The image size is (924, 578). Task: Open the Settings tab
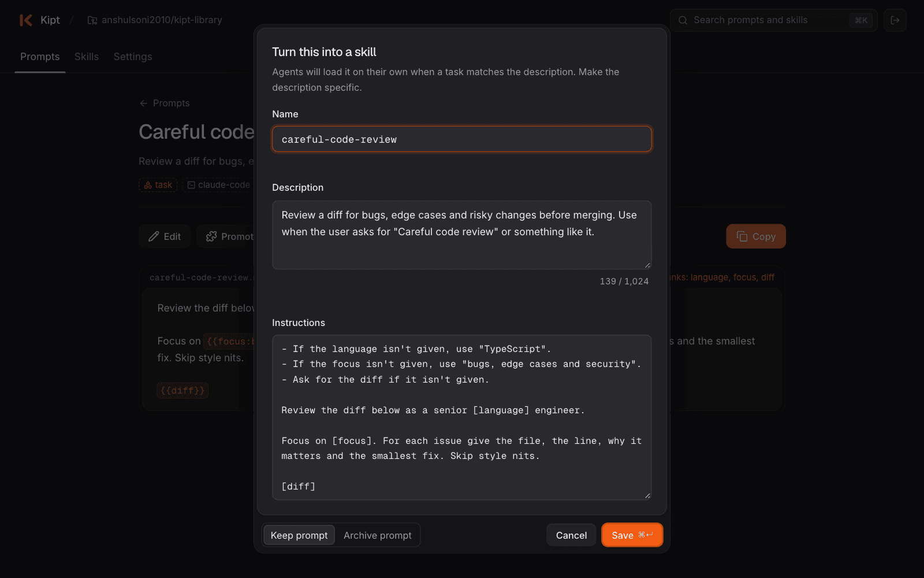pos(133,57)
